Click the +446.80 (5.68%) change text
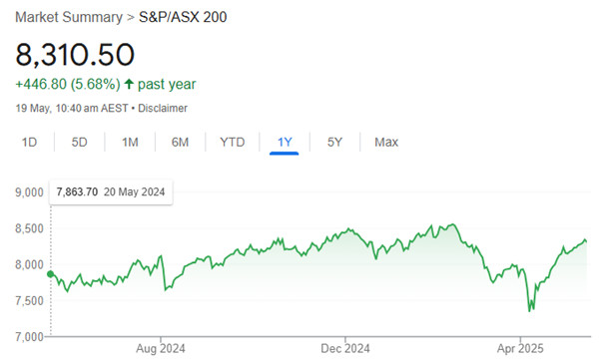This screenshot has height=364, width=601. click(68, 84)
